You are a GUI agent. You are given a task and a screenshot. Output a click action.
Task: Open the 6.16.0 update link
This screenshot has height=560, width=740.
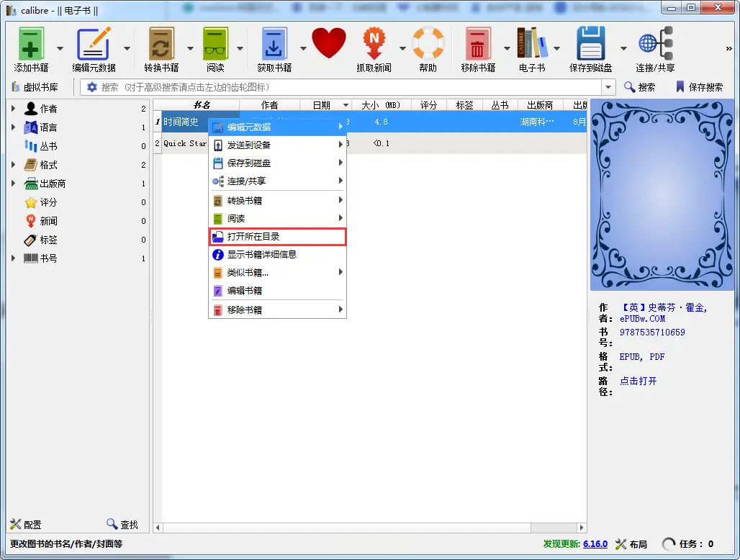pyautogui.click(x=595, y=544)
